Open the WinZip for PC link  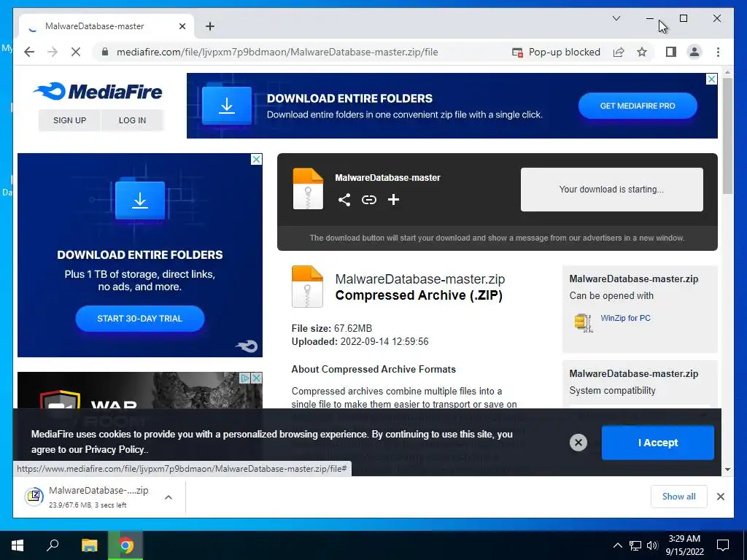pyautogui.click(x=625, y=318)
